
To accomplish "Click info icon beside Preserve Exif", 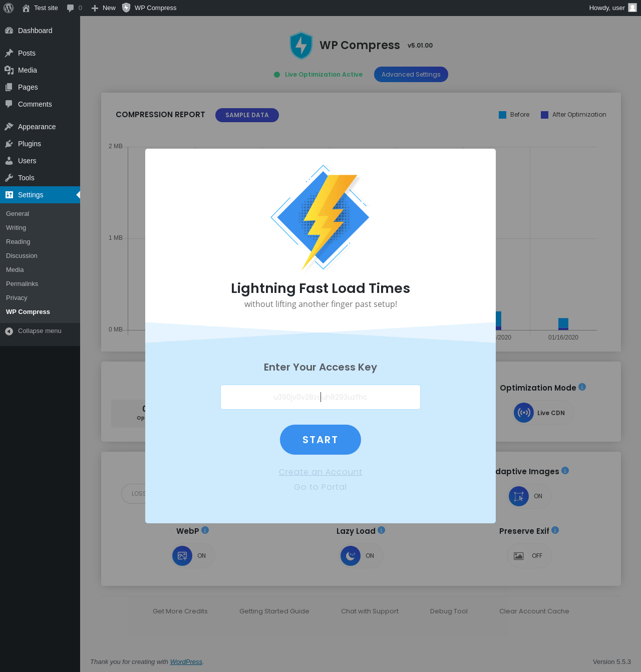I will tap(555, 530).
